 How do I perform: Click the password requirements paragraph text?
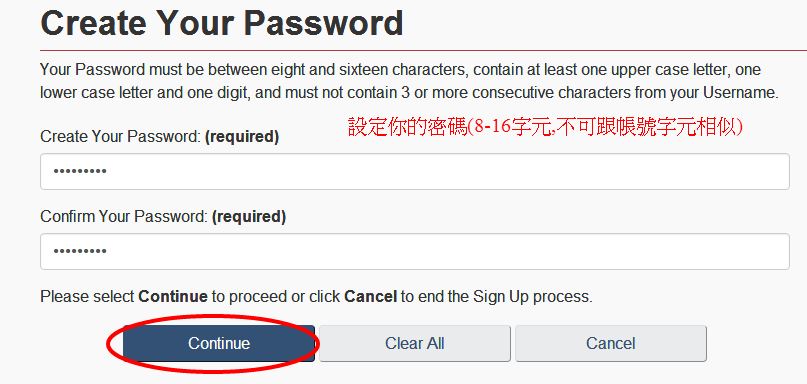pos(409,81)
